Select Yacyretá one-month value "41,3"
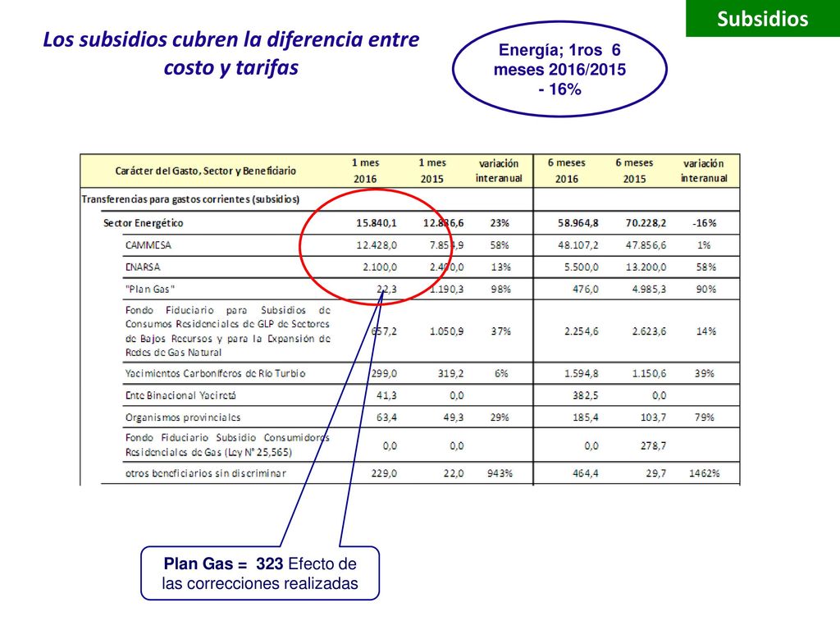Image resolution: width=840 pixels, height=630 pixels. click(x=387, y=395)
